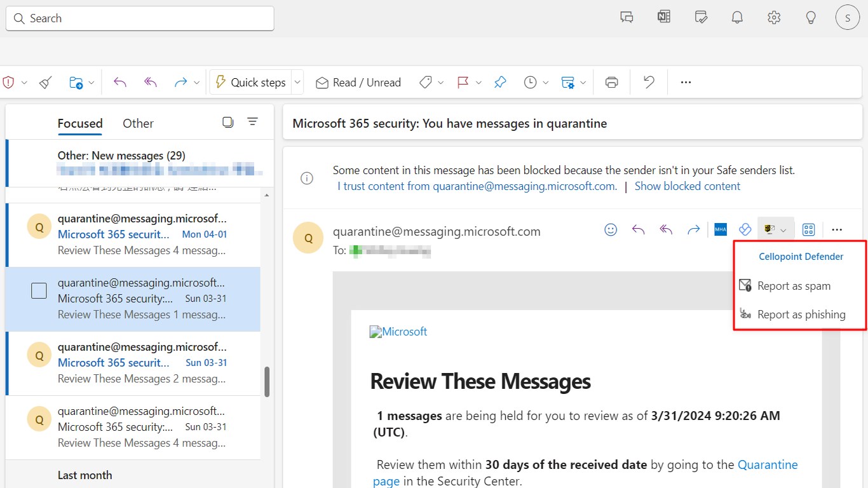This screenshot has height=488, width=868.
Task: Click Reply icon in the message header
Action: pyautogui.click(x=639, y=230)
